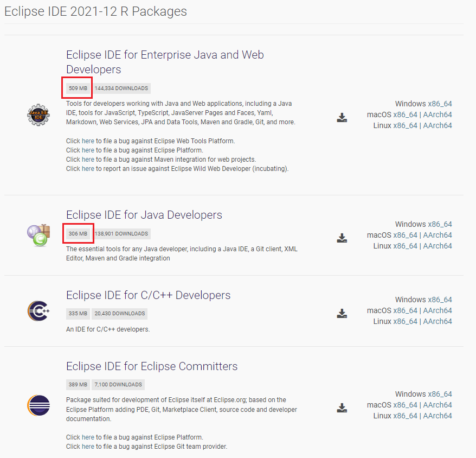Download Linux AArch64 for C/C++ Developers package

[438, 321]
